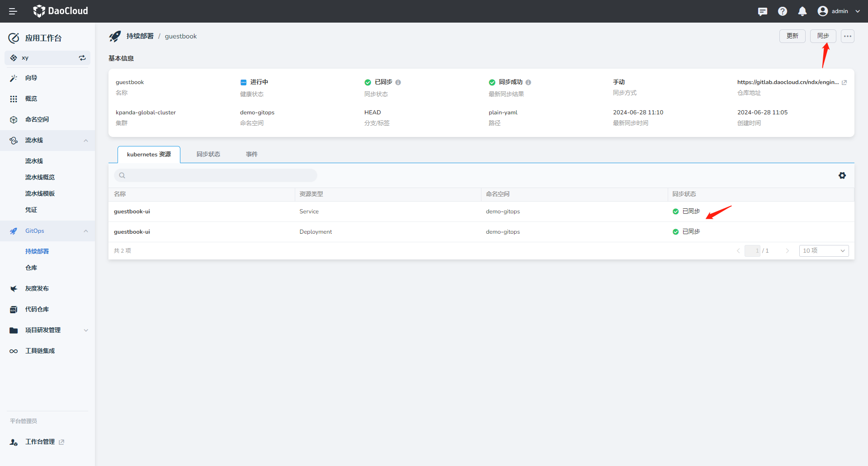
Task: Open the notifications bell
Action: 802,11
